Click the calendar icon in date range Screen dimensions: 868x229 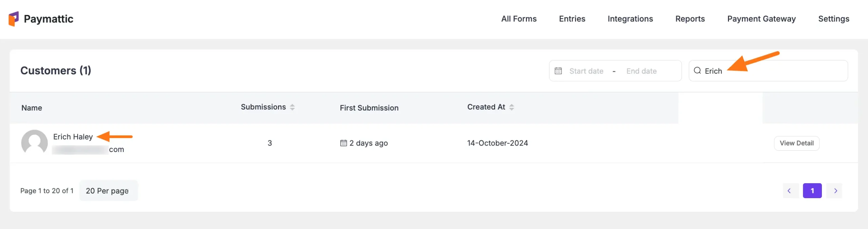coord(558,71)
